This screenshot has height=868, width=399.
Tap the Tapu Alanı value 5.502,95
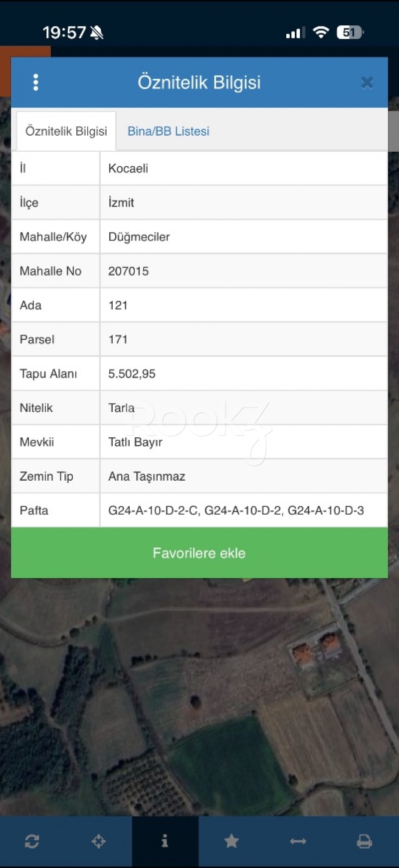[132, 374]
